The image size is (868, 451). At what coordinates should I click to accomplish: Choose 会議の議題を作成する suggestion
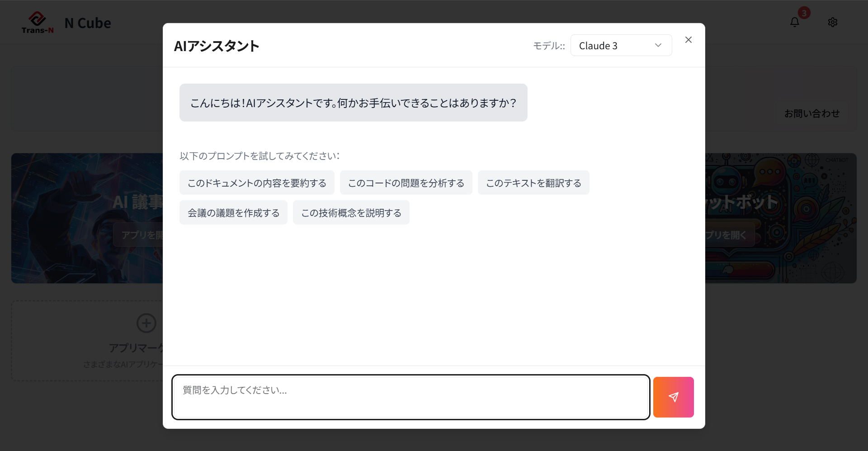click(233, 212)
